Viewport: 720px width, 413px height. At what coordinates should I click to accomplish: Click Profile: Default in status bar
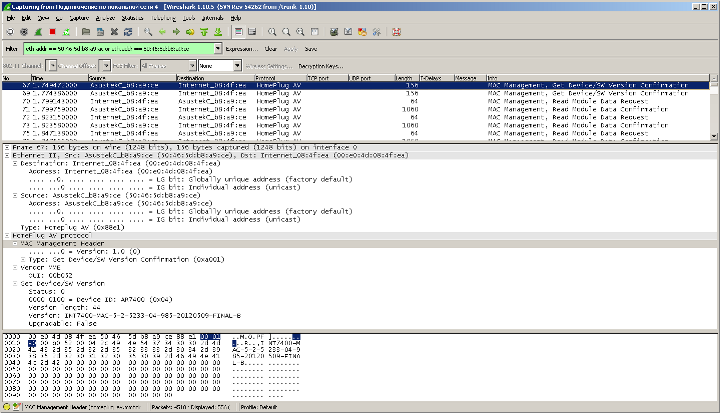pyautogui.click(x=259, y=407)
